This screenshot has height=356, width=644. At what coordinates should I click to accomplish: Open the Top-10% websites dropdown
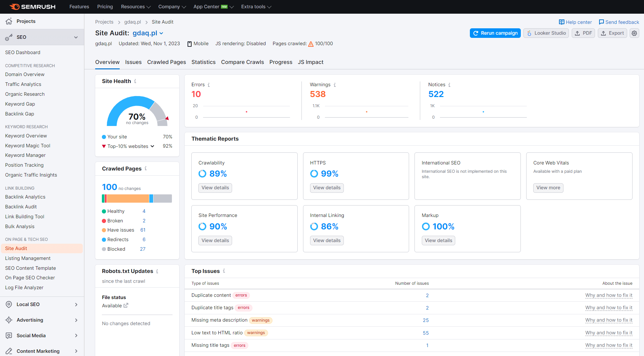coord(152,146)
